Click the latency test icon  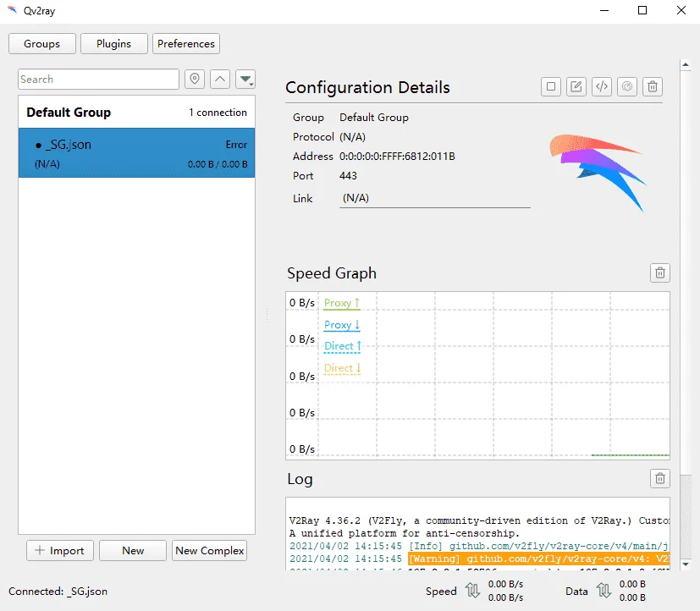pos(627,86)
